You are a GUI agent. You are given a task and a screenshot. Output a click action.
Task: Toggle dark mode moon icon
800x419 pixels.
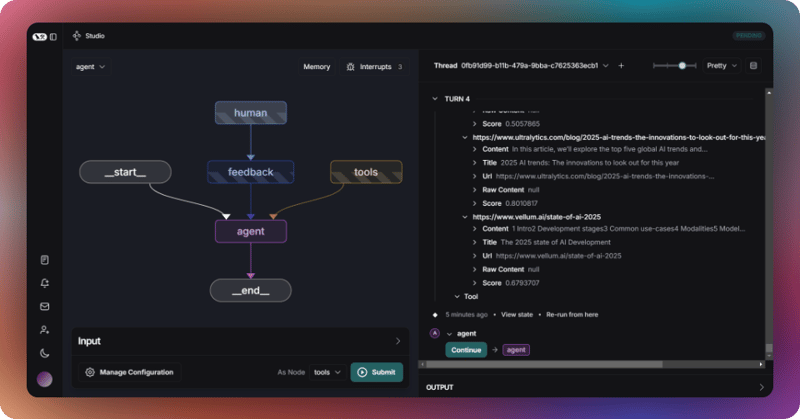(x=44, y=353)
